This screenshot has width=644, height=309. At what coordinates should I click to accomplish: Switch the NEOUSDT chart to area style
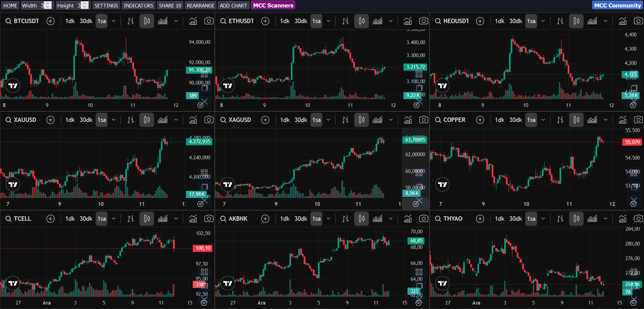[592, 21]
